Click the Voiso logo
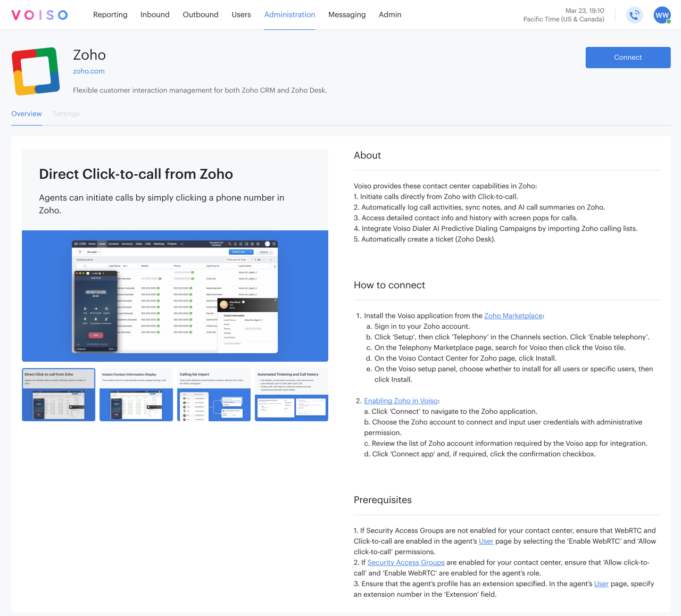 (x=39, y=14)
